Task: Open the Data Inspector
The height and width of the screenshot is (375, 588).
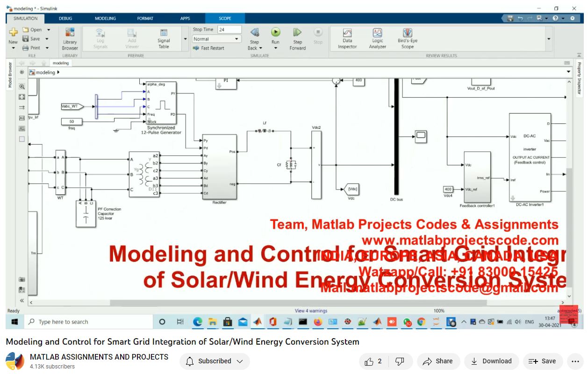Action: pyautogui.click(x=347, y=38)
